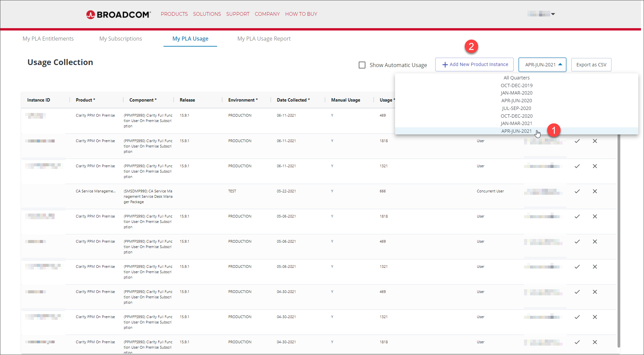Click Add New Product Instance button
The height and width of the screenshot is (355, 644).
pyautogui.click(x=474, y=64)
